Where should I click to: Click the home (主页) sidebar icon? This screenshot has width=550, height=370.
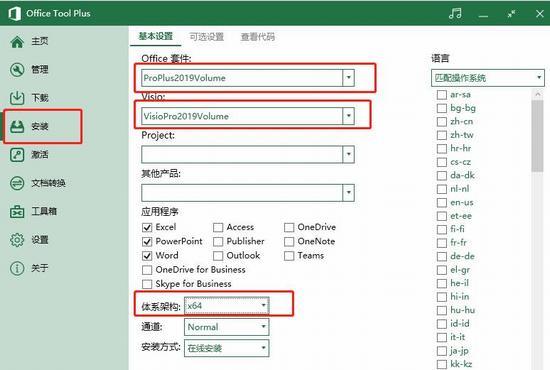(17, 41)
